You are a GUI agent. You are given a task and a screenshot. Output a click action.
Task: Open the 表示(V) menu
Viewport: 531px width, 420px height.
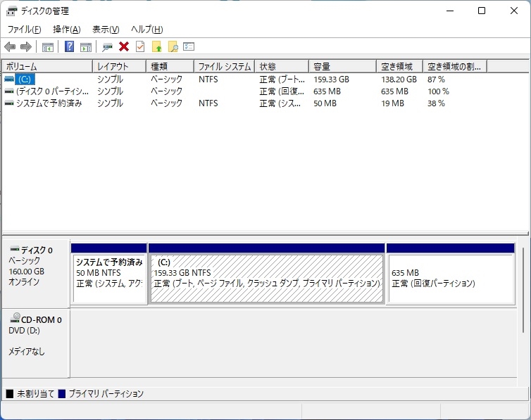[x=106, y=30]
